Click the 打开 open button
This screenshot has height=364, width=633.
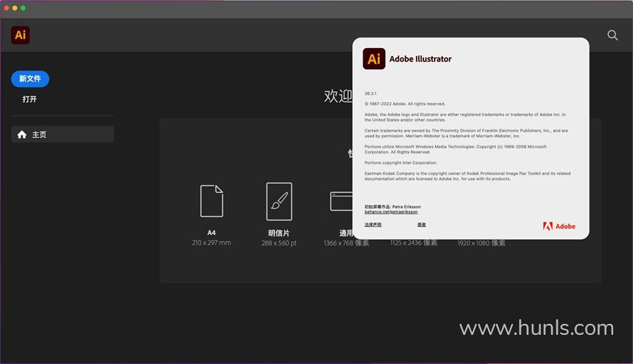pos(30,100)
